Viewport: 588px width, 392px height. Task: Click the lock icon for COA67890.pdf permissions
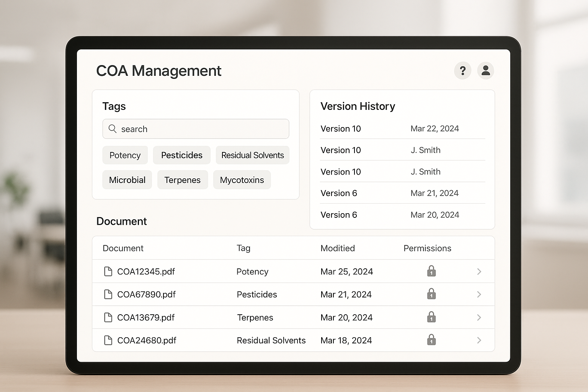click(x=431, y=294)
